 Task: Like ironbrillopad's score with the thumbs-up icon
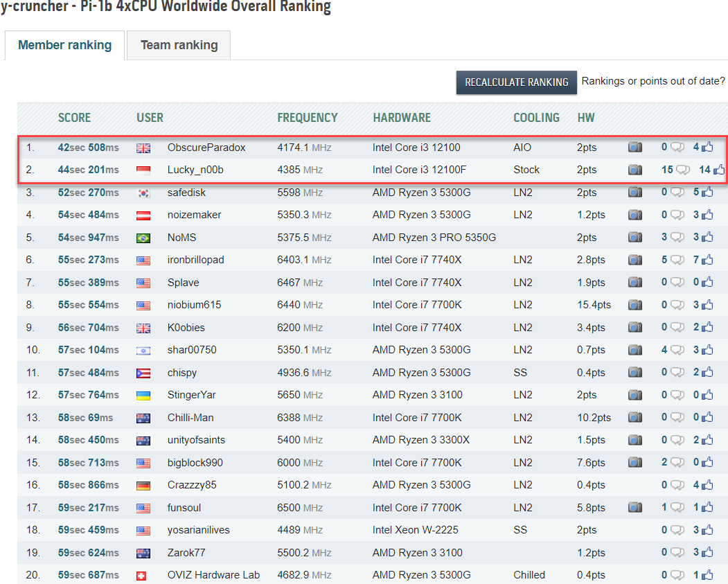[x=707, y=260]
